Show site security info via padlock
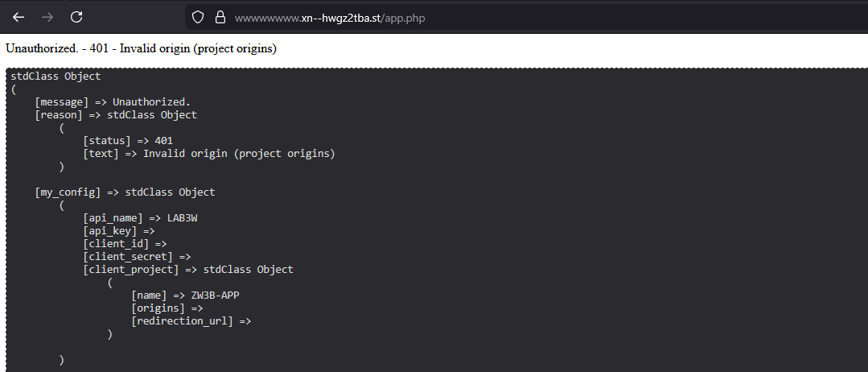The image size is (868, 372). coord(219,17)
